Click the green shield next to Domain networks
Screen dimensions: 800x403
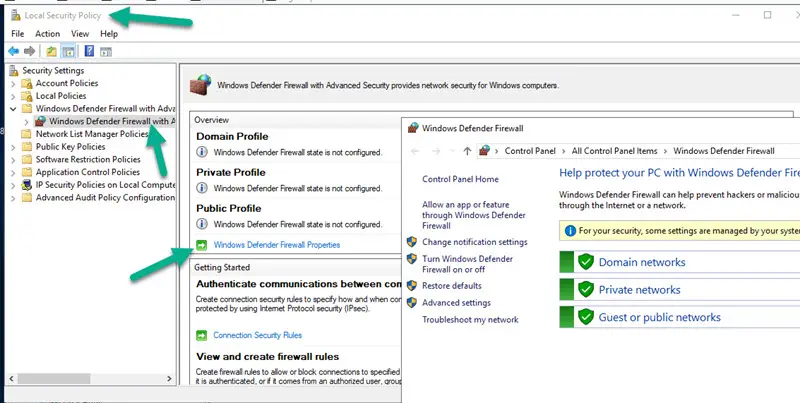[x=586, y=262]
